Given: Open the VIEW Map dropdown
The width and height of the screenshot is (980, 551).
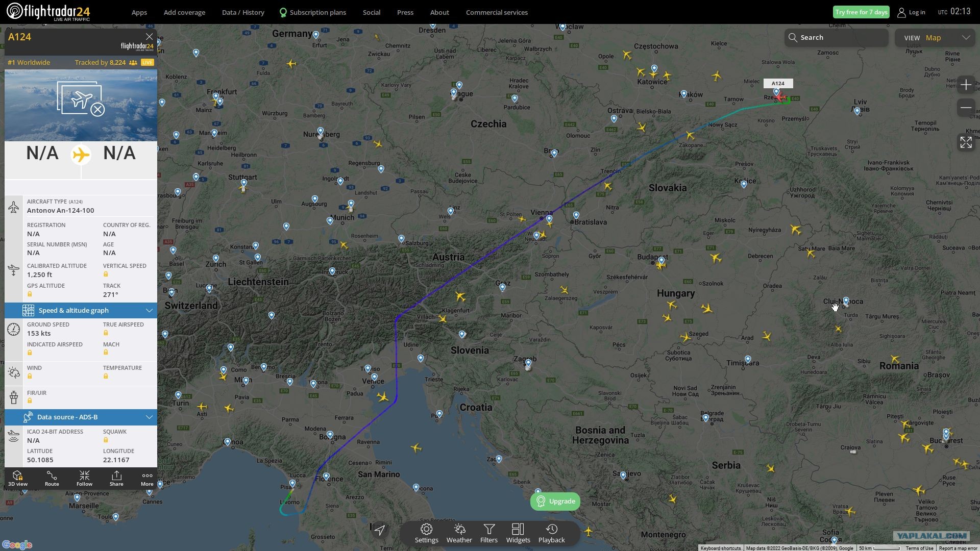Looking at the screenshot, I should (935, 38).
